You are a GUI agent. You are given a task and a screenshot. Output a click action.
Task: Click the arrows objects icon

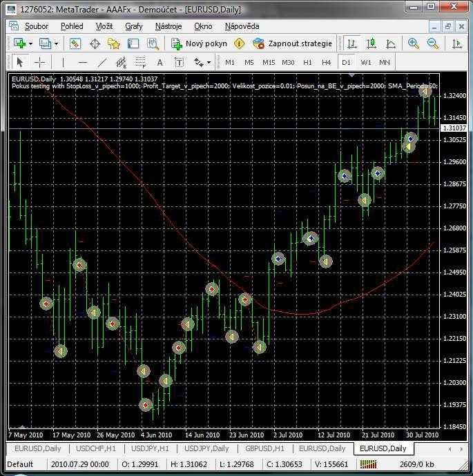[x=199, y=62]
